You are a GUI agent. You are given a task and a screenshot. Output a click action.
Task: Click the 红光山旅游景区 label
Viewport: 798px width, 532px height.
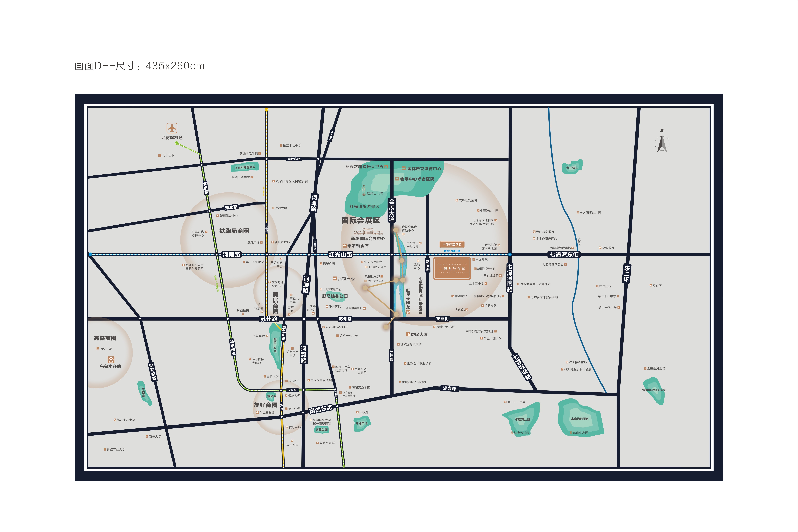364,206
